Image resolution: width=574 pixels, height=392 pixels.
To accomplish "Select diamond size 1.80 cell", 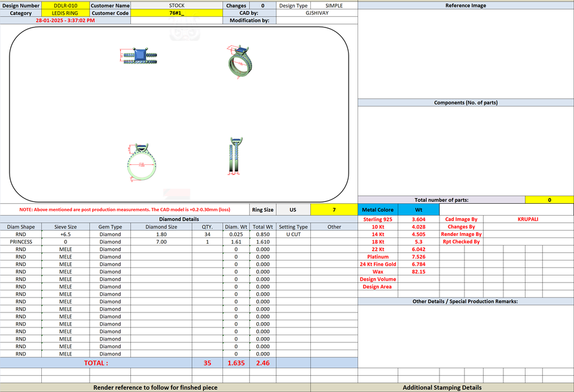I will tap(161, 234).
